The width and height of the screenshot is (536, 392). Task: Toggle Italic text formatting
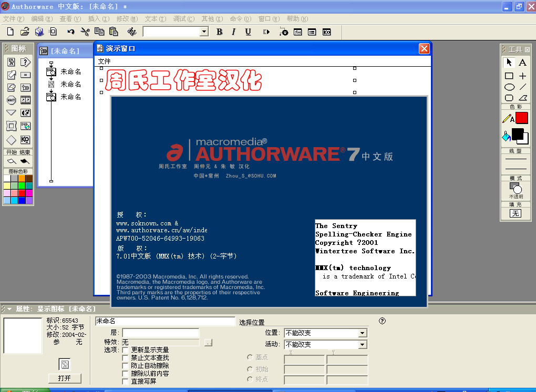point(234,32)
